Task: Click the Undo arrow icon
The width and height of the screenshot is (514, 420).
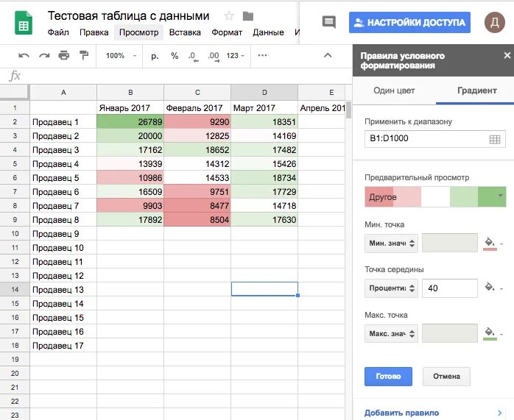Action: [x=24, y=55]
